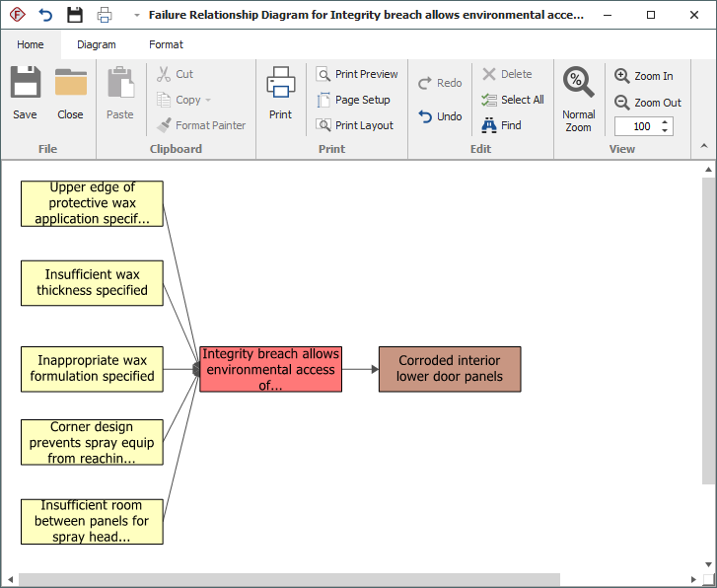Open the quick access toolbar dropdown arrow
The width and height of the screenshot is (717, 588).
tap(136, 16)
